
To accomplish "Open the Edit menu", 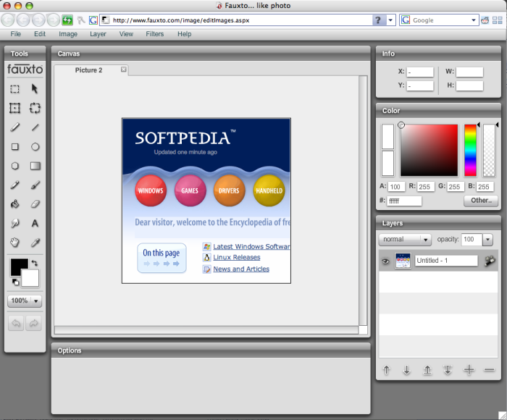I will click(40, 34).
